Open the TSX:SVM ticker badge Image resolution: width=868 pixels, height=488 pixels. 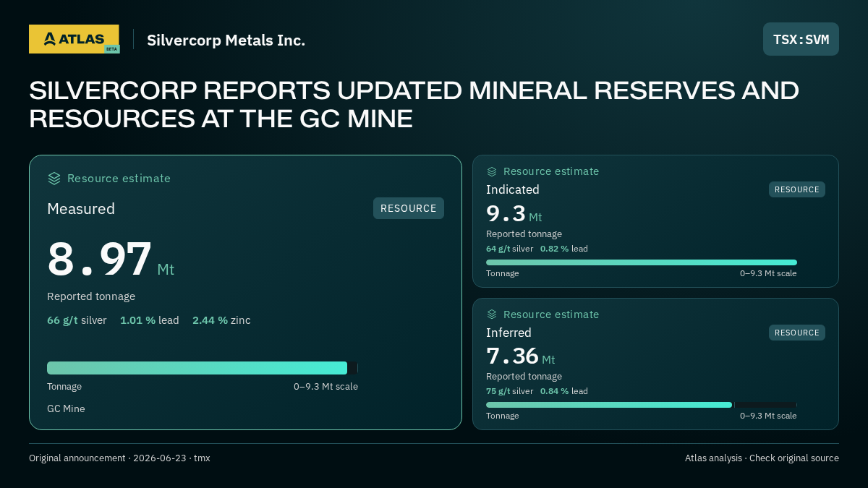click(801, 39)
